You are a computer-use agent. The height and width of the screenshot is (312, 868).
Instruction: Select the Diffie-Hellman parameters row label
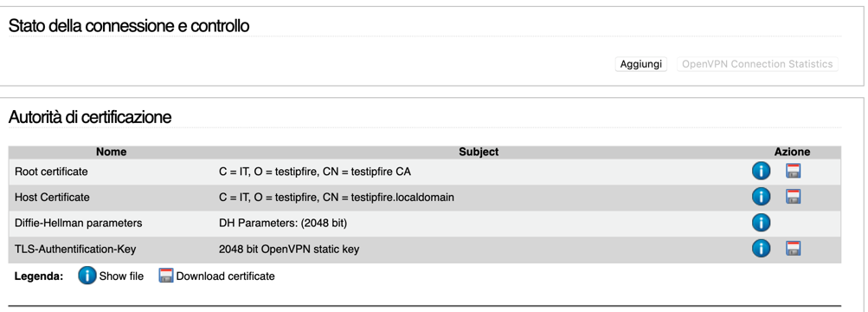(x=78, y=223)
